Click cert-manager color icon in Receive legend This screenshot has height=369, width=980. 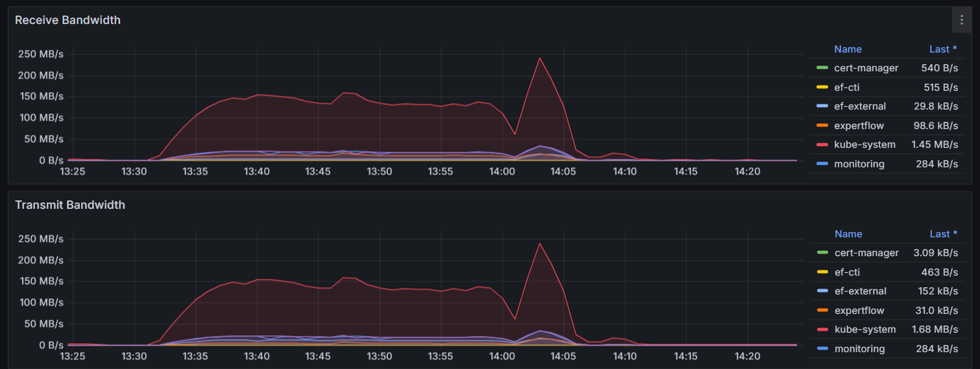[x=822, y=68]
